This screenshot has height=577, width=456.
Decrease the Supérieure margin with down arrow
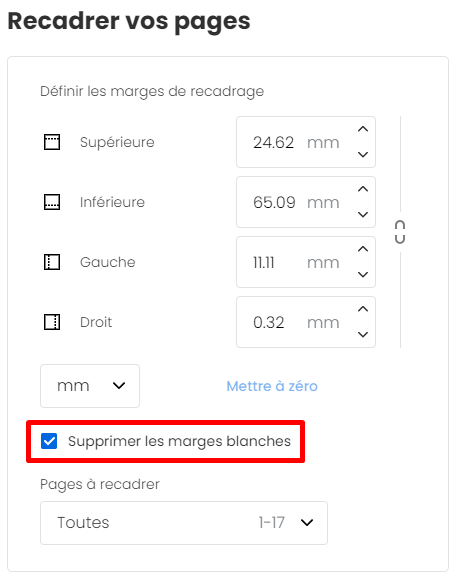(363, 155)
